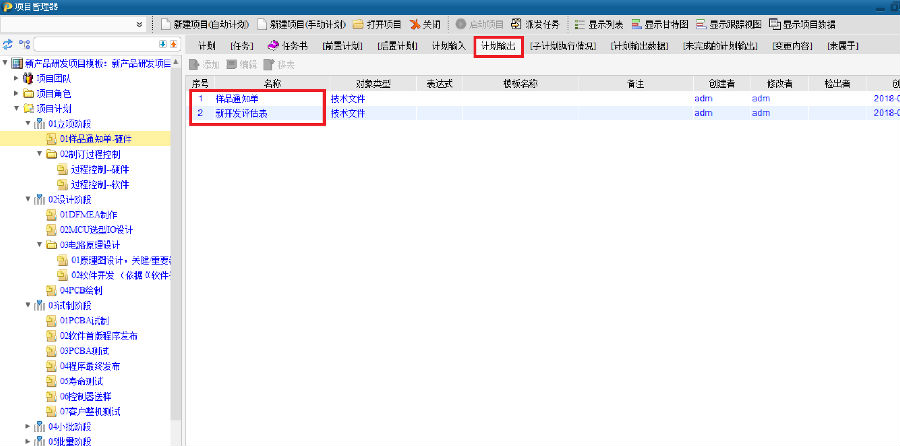Click the tree structure icon beside refresh

pos(24,45)
